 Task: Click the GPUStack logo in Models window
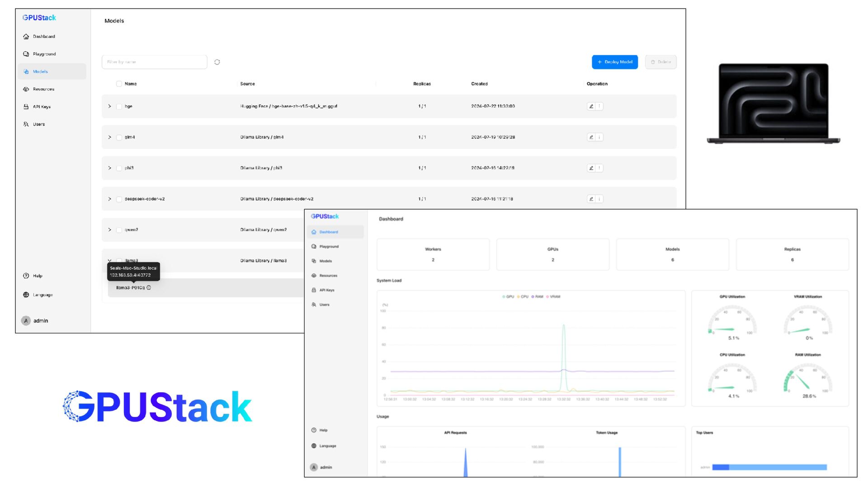(x=39, y=18)
